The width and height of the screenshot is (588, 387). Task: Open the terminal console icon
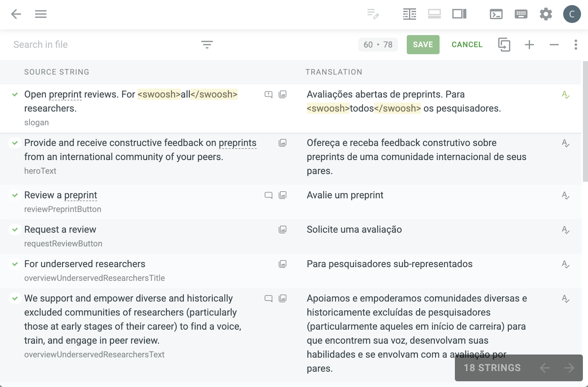coord(496,14)
